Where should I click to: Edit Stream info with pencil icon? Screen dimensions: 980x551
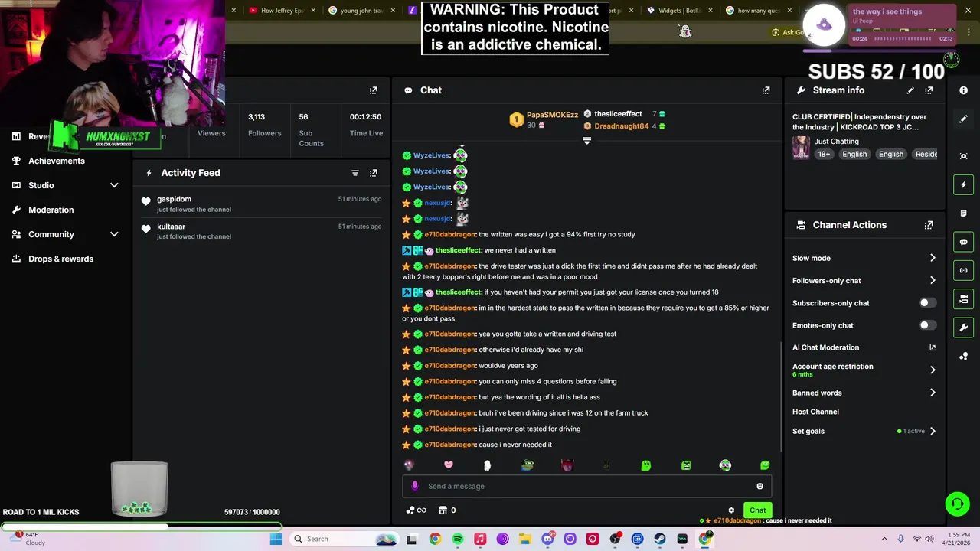click(910, 90)
